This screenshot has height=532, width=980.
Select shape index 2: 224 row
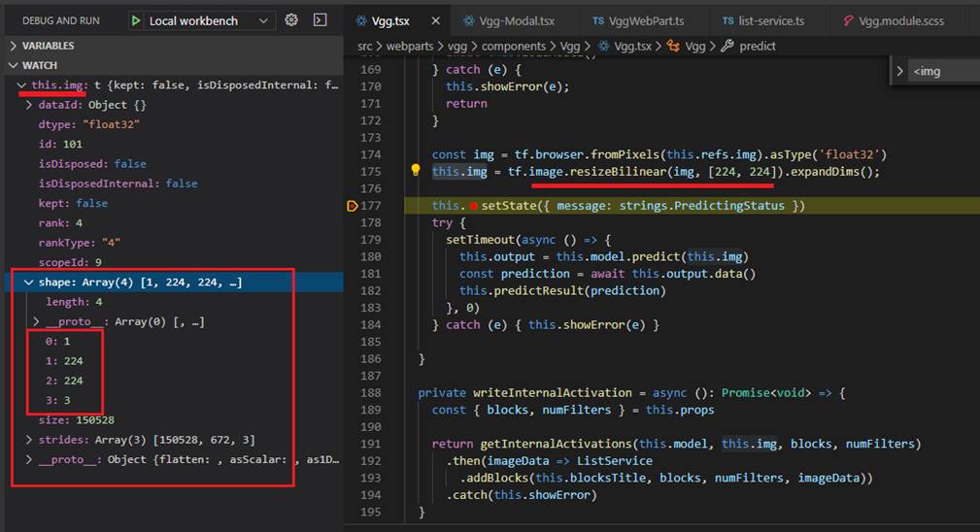[x=174, y=381]
